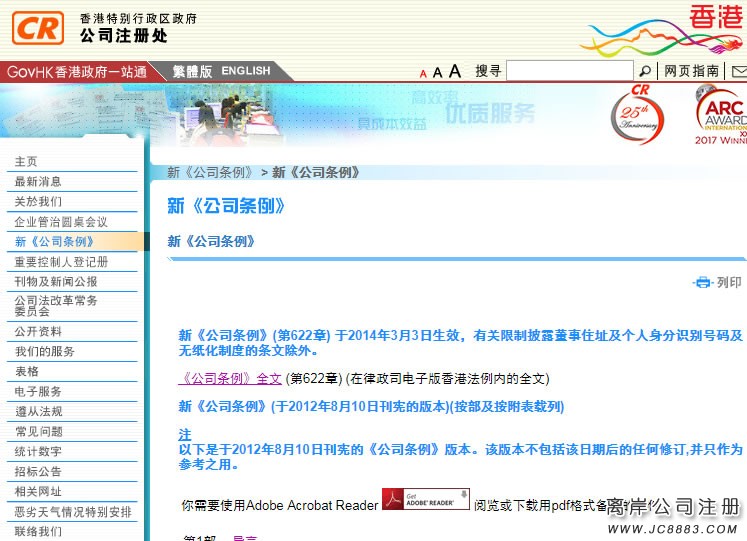Screen dimensions: 747x541
Task: Click the office banner photo
Action: point(229,114)
